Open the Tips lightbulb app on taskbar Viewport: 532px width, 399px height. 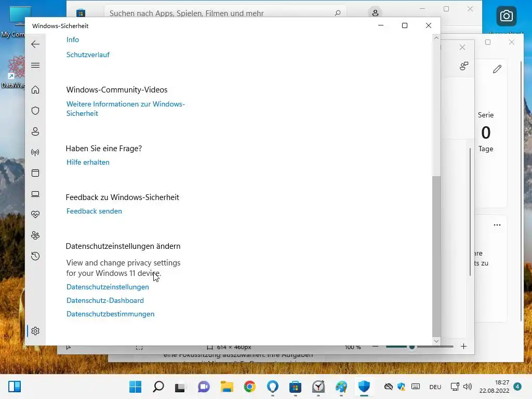[273, 387]
